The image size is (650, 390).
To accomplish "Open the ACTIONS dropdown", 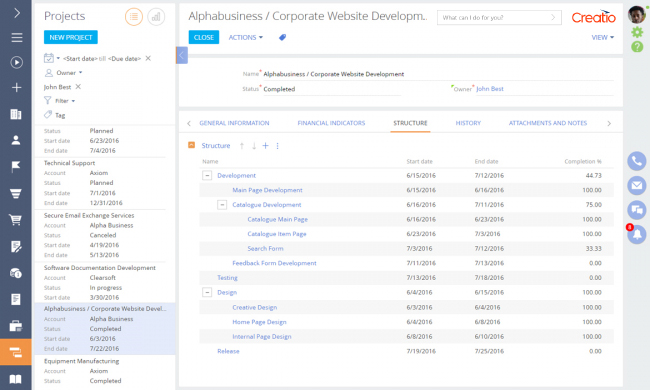I will 246,37.
